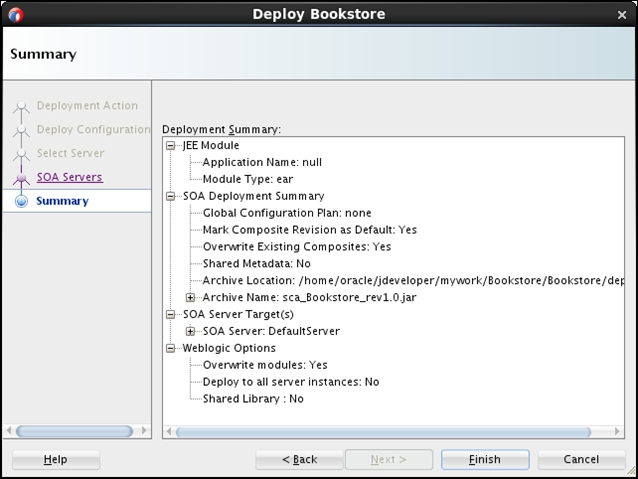Click the SOA Servers step icon
Viewport: 638px width, 479px height.
click(x=21, y=179)
